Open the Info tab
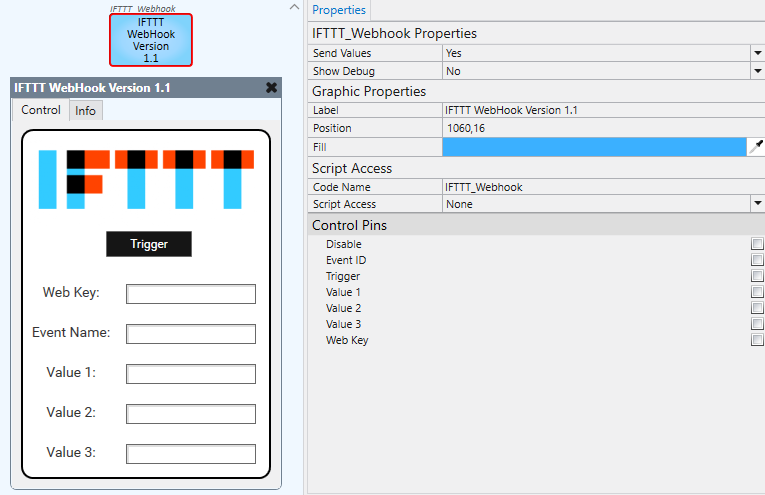The image size is (765, 495). coord(85,111)
